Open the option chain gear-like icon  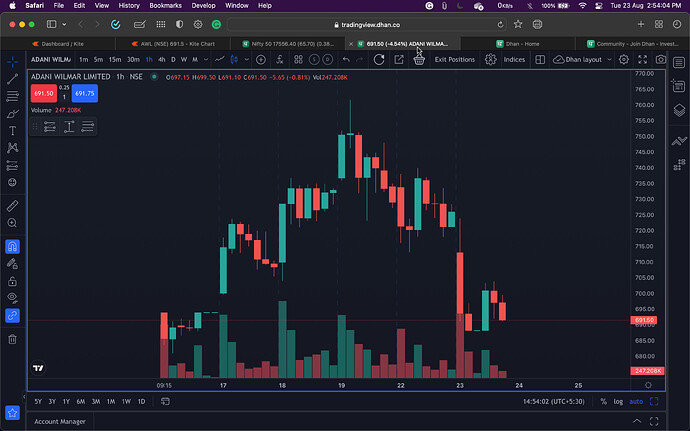[491, 59]
